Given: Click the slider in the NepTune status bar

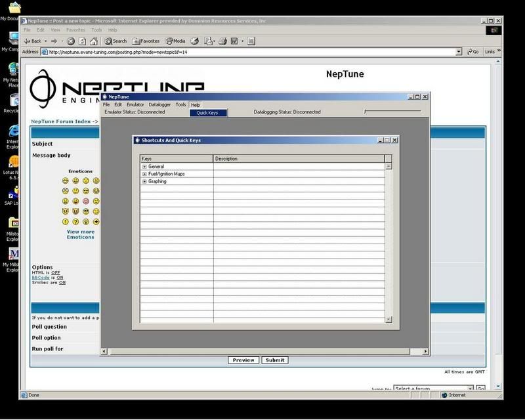Looking at the screenshot, I should click(x=392, y=111).
